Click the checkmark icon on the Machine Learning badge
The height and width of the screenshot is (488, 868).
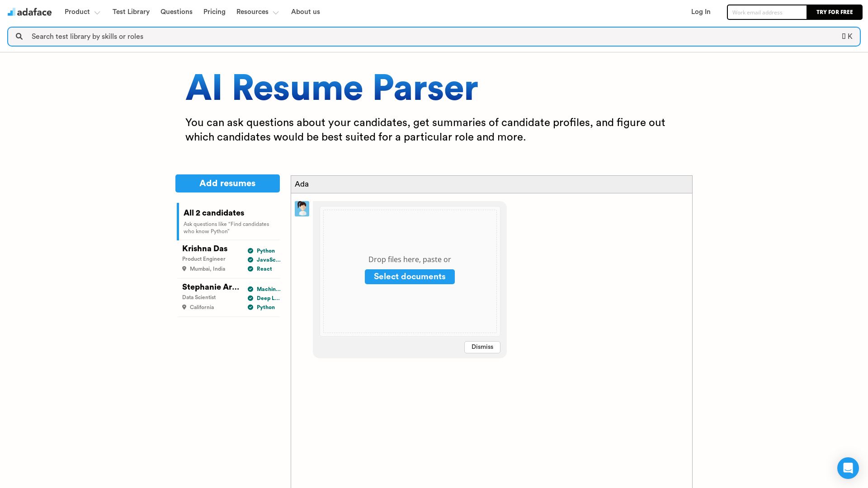[x=251, y=289]
